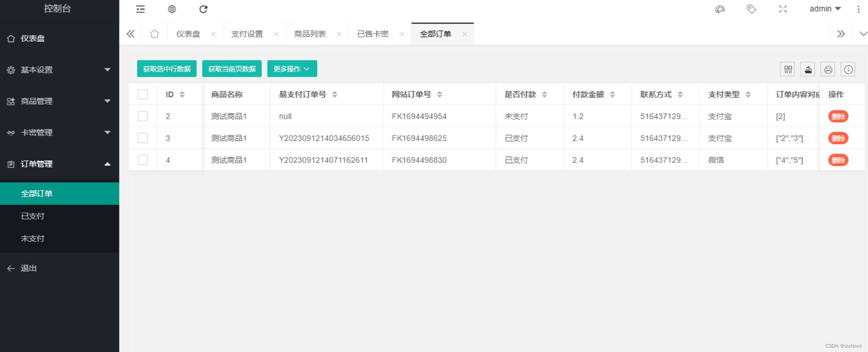Collapse the sidebar with the menu-fold icon
868x352 pixels.
tap(140, 9)
